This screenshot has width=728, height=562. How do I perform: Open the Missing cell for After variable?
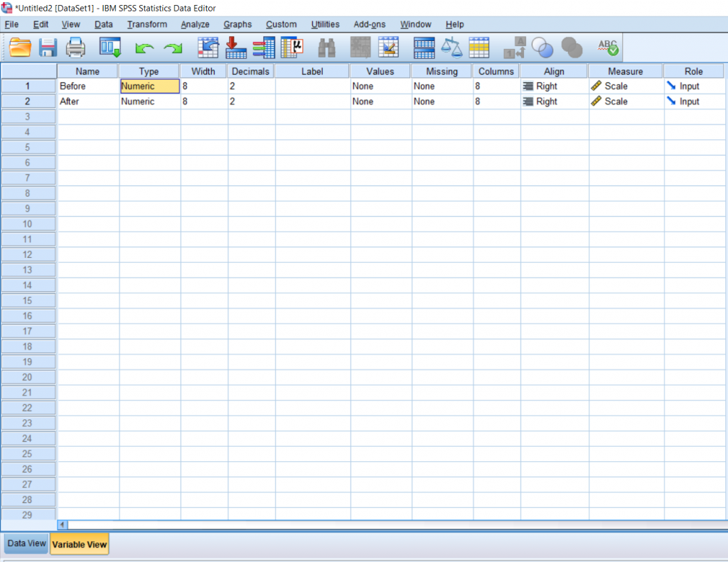(441, 101)
